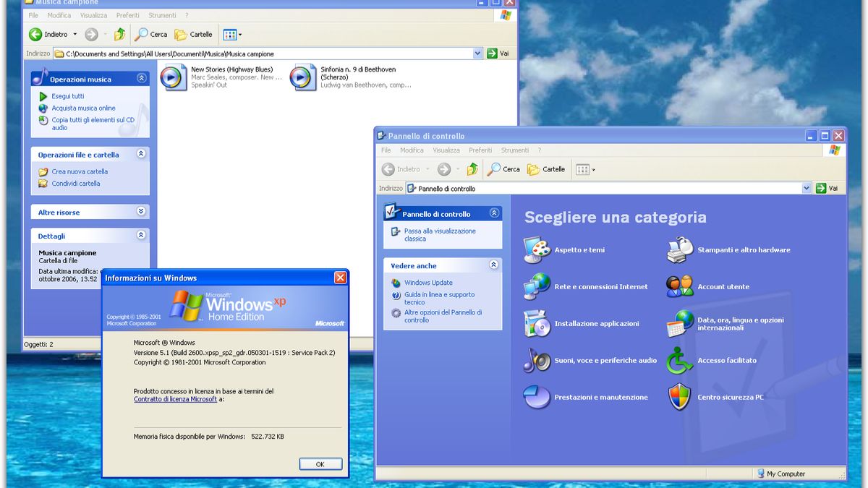Screen dimensions: 868x488
Task: Open Indietro history dropdown in Musica campione
Action: pos(75,34)
